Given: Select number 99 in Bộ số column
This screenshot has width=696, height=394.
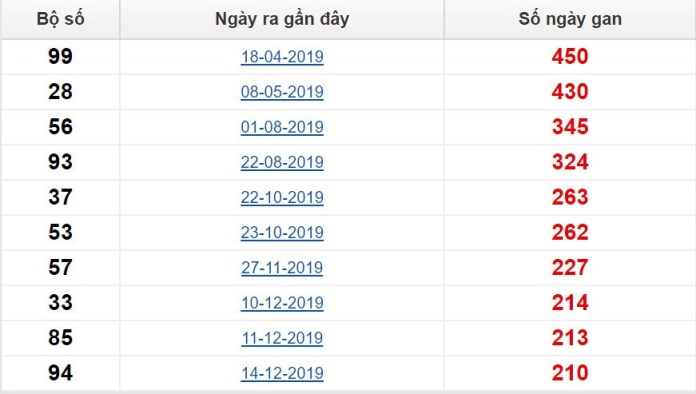Looking at the screenshot, I should pos(60,56).
